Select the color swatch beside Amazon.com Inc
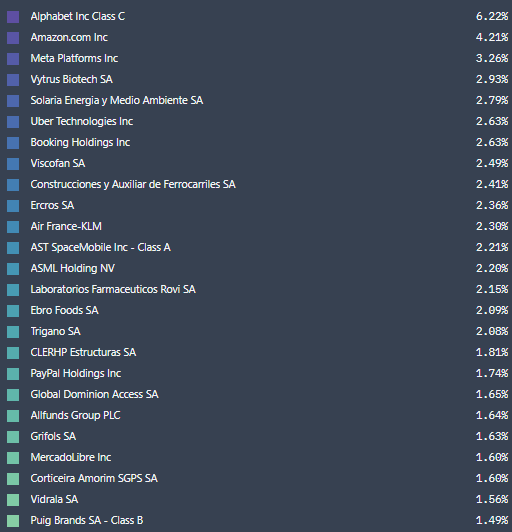 13,38
